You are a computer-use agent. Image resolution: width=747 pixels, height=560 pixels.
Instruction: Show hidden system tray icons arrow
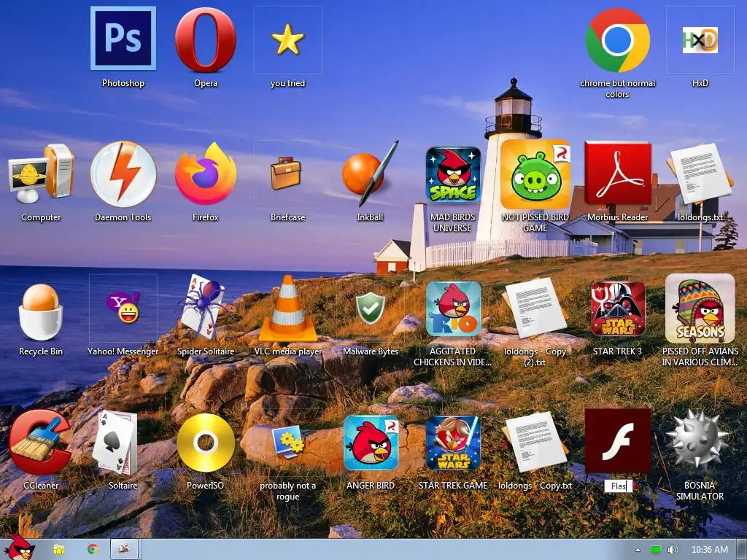coord(638,550)
